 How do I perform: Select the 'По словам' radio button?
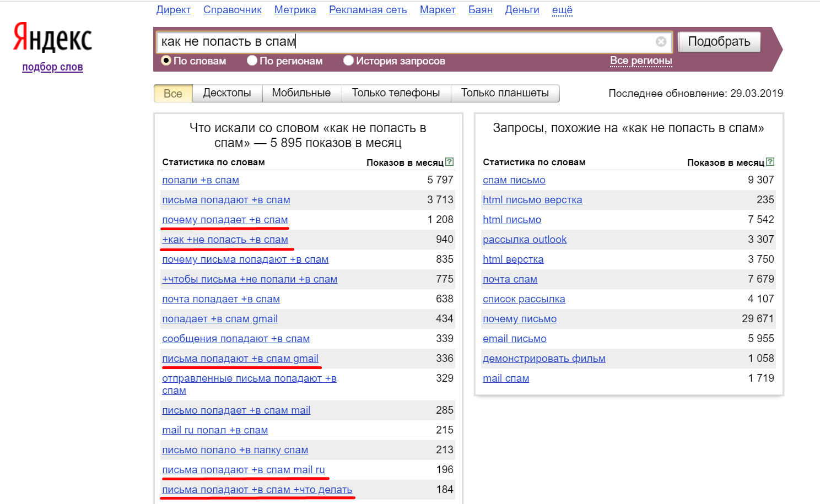[x=166, y=61]
